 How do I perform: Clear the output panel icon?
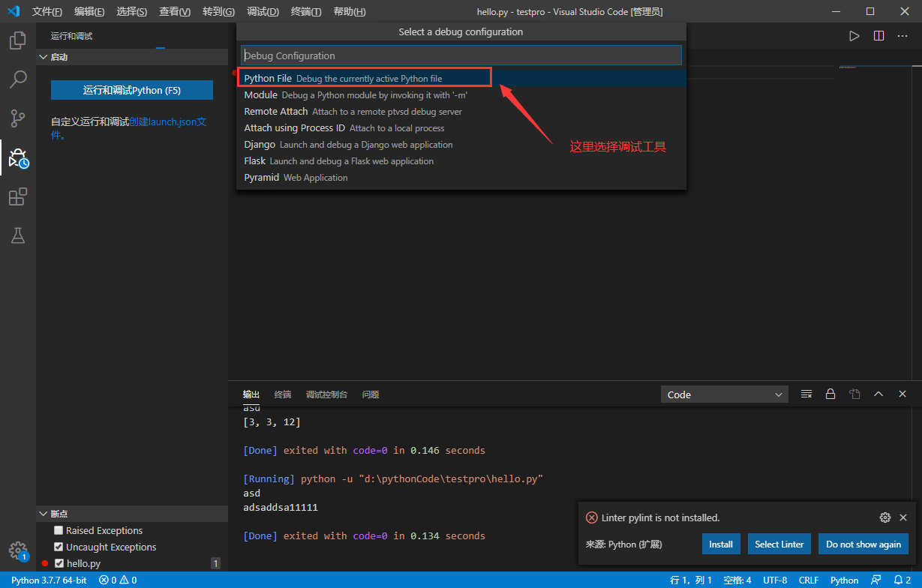pyautogui.click(x=806, y=394)
